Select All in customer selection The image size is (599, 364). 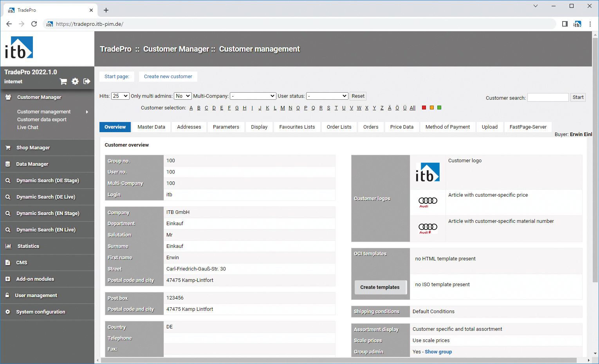(x=413, y=108)
